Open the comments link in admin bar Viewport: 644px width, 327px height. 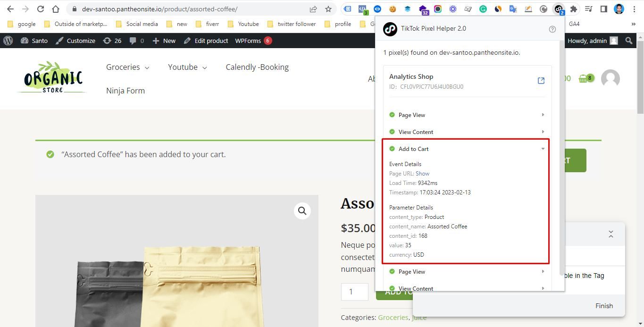tap(137, 41)
